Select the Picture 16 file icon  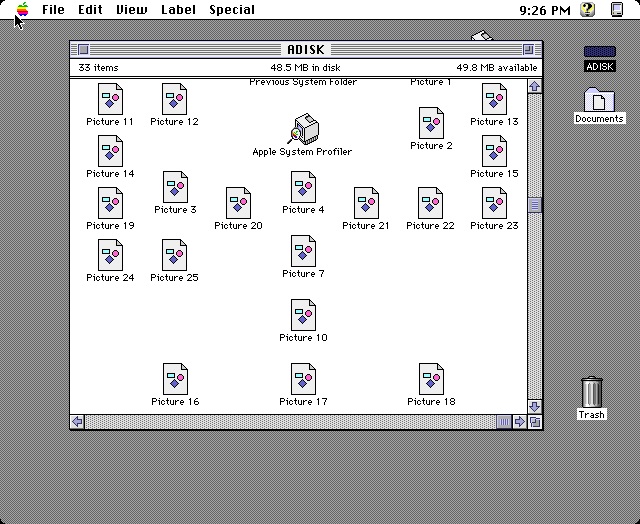point(175,379)
